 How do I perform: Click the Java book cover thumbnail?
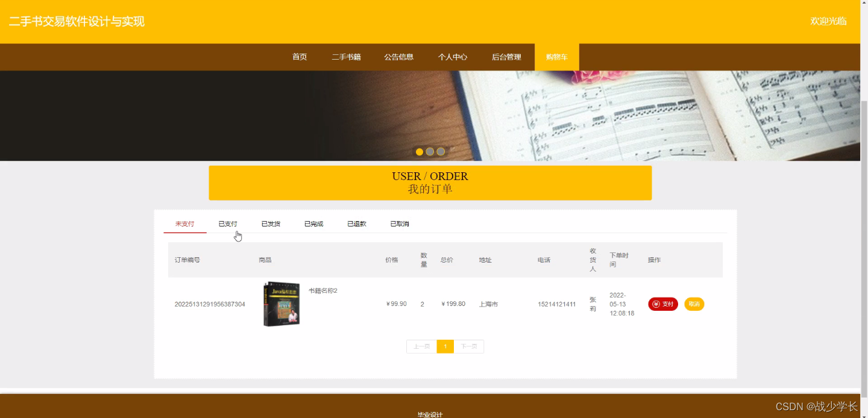tap(281, 304)
